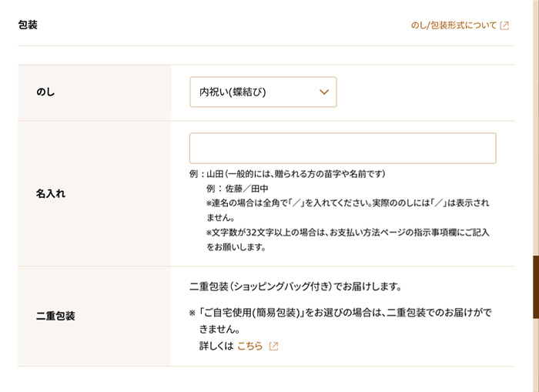Click external-link icon next to こちら

tap(273, 346)
